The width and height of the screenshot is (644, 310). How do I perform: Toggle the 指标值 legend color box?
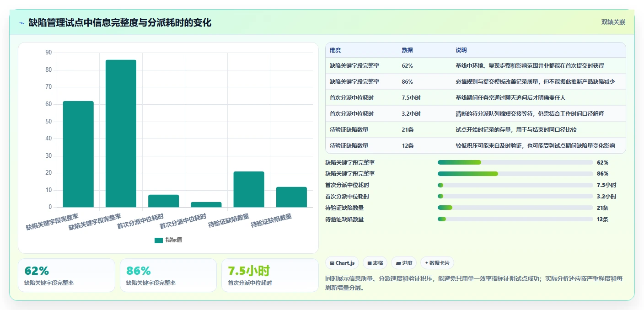pos(159,240)
